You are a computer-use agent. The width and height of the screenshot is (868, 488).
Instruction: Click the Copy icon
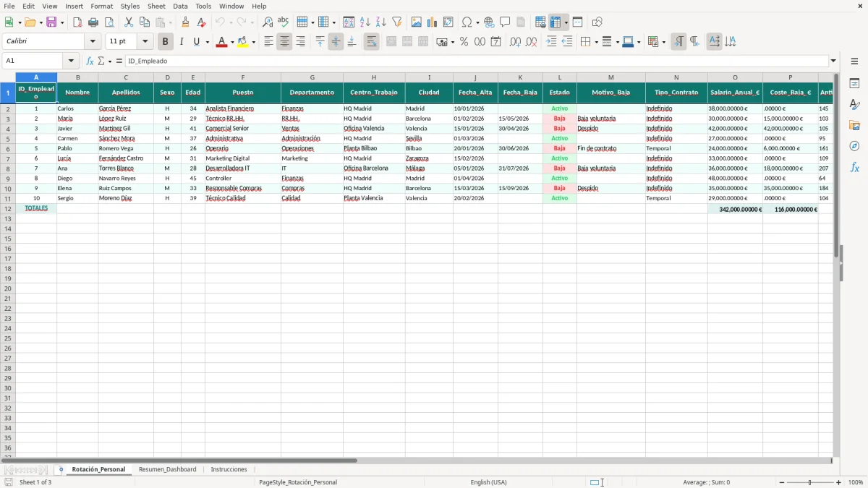click(145, 22)
